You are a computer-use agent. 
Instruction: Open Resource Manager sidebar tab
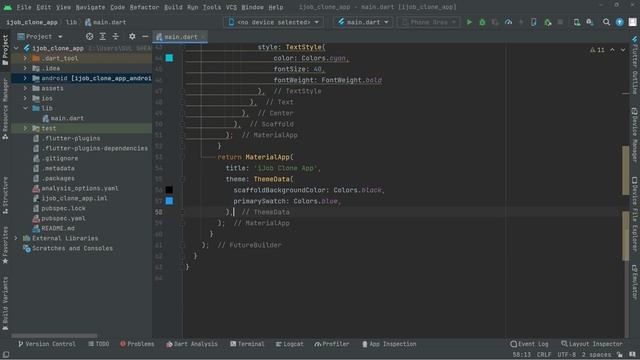click(5, 109)
